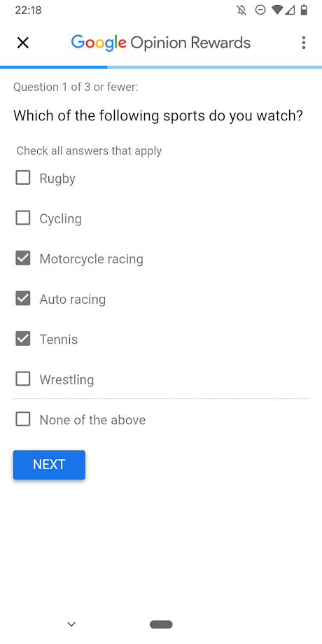Tap the blue NEXT button
This screenshot has height=644, width=322.
[49, 465]
